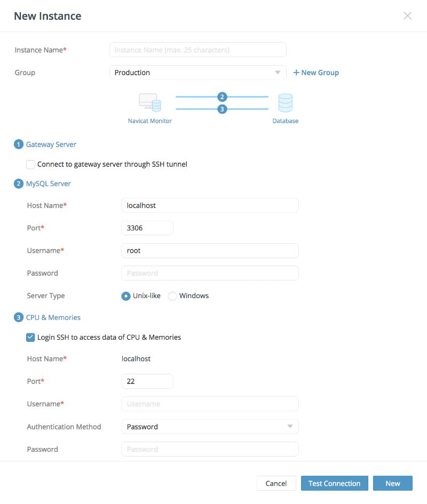Click the number 2 MySQL Server badge

(19, 183)
